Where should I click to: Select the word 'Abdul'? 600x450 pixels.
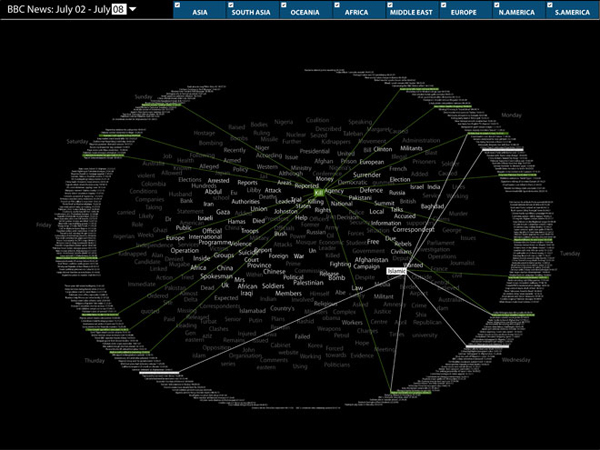(213, 192)
